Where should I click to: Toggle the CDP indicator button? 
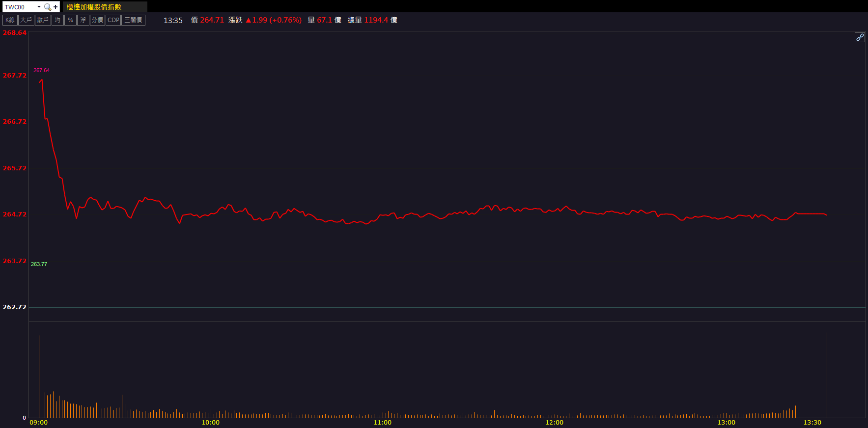click(113, 20)
